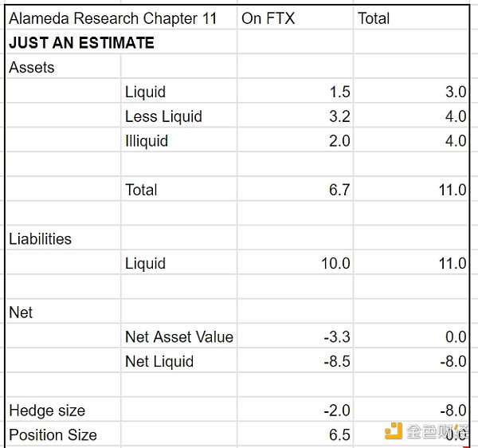Select the Net Asset Value cell -3.3
This screenshot has height=448, width=478.
pos(337,337)
